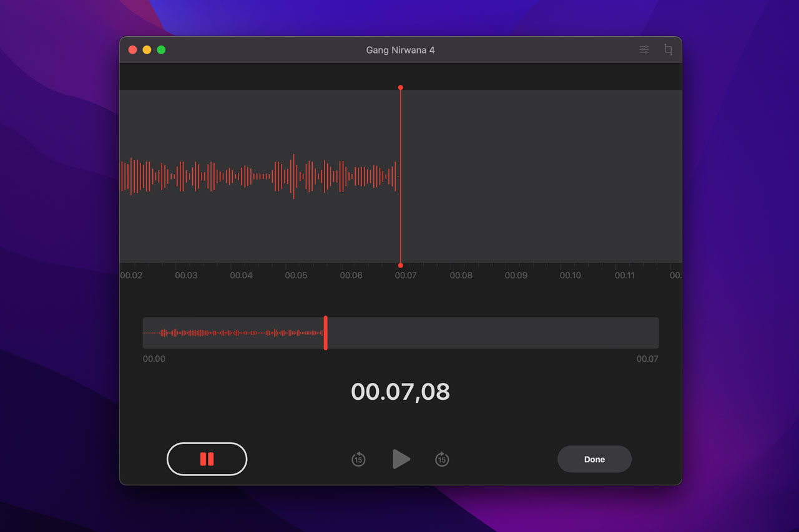Viewport: 799px width, 532px height.
Task: Select the Trim tool icon
Action: pos(668,50)
